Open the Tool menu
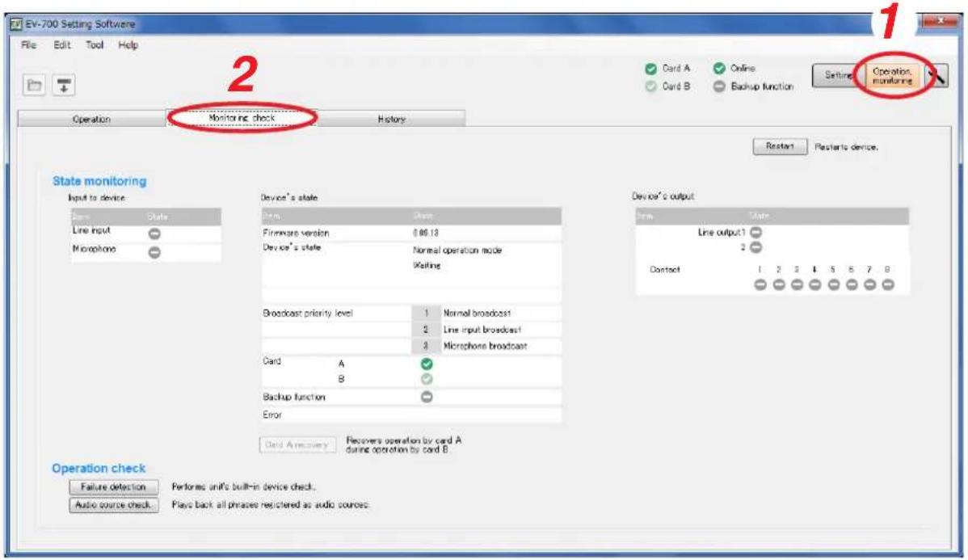Viewport: 968px width, 560px height. click(x=95, y=45)
